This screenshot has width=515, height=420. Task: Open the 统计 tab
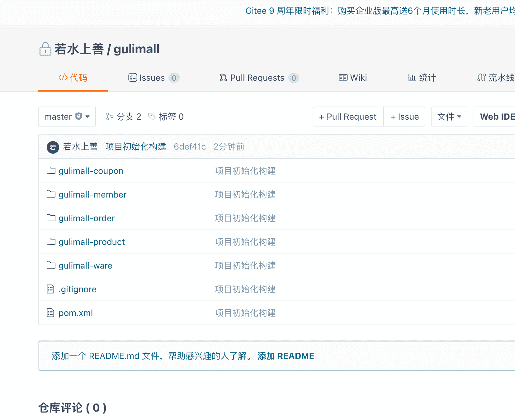(422, 78)
